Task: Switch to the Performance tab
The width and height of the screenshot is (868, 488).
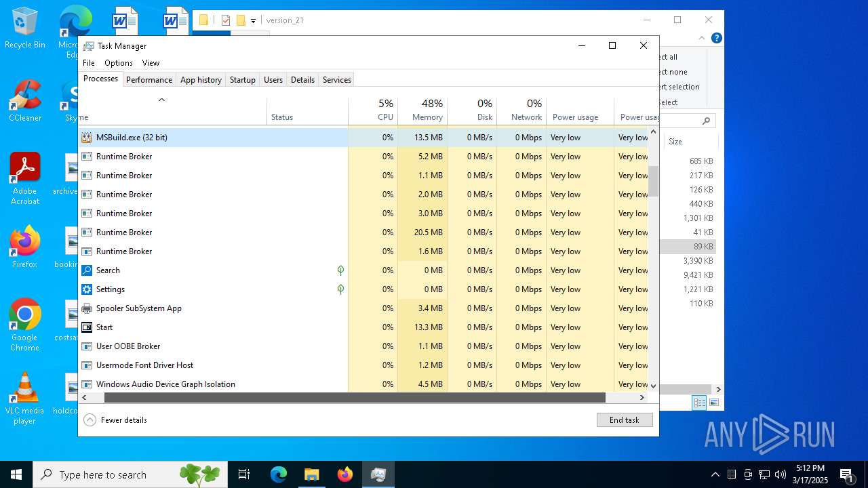Action: (x=149, y=80)
